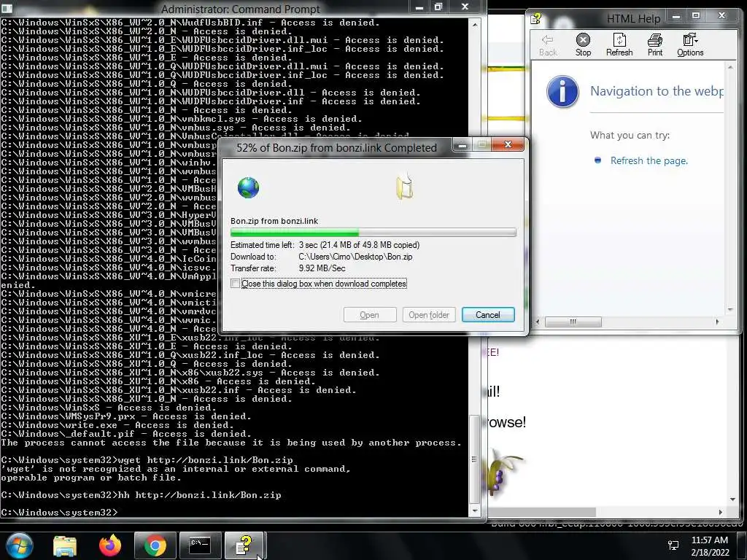Check 'Close this dialog box when download completes'
Viewport: 747px width, 560px height.
click(x=236, y=284)
